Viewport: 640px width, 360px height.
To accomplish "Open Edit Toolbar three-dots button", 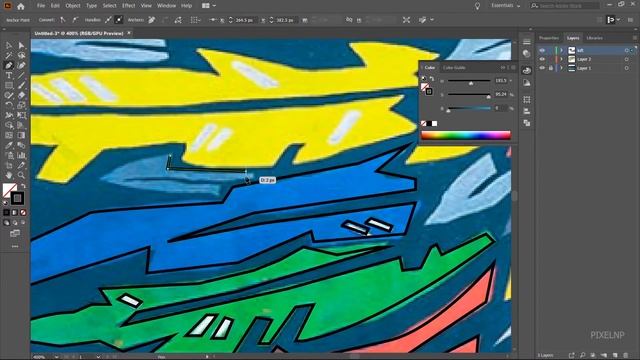I will click(x=15, y=246).
